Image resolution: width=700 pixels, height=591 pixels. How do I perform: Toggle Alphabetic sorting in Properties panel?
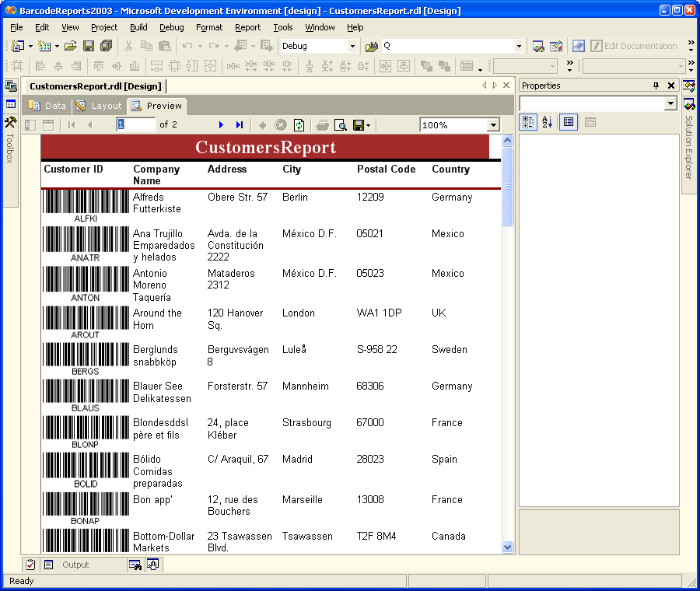point(547,122)
